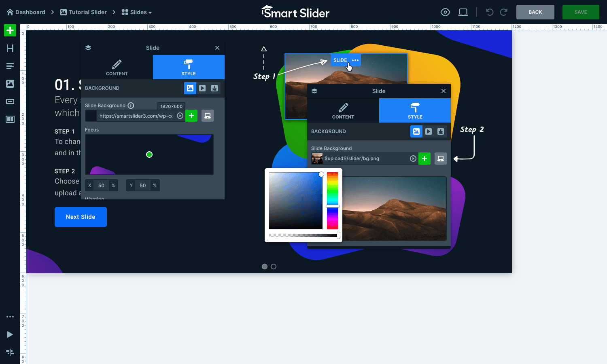The width and height of the screenshot is (607, 364).
Task: Click the Next Slide button on the canvas
Action: point(81,217)
